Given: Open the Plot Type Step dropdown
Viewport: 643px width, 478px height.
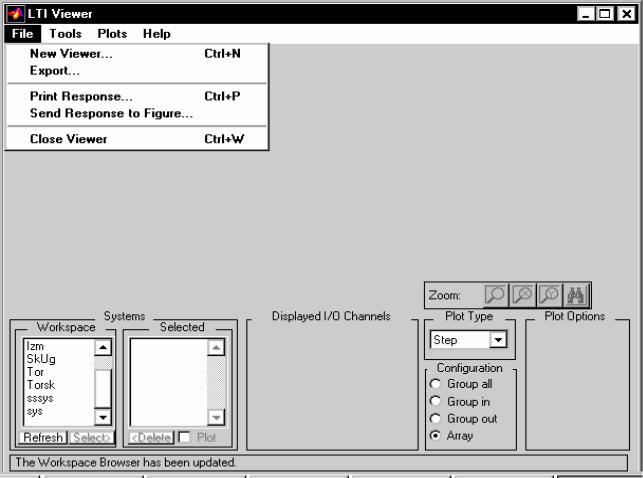Looking at the screenshot, I should (x=498, y=339).
